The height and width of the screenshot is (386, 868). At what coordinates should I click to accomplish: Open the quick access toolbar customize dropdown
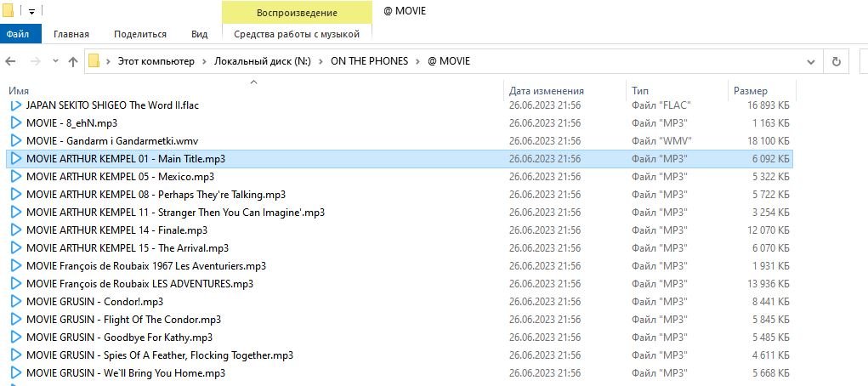[32, 11]
